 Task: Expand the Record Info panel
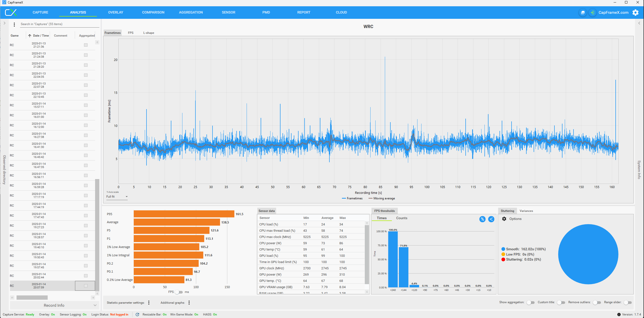(54, 305)
